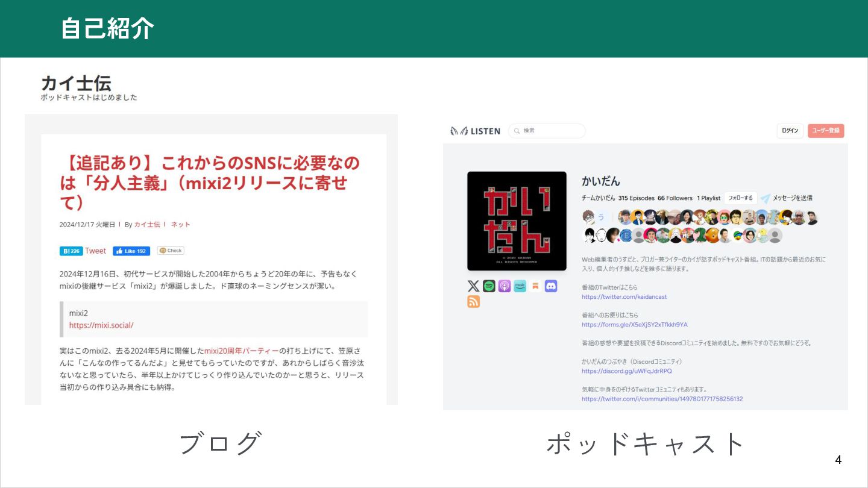Viewport: 868px width, 488px height.
Task: Open the mixi20周年パーティー link
Action: tap(241, 351)
